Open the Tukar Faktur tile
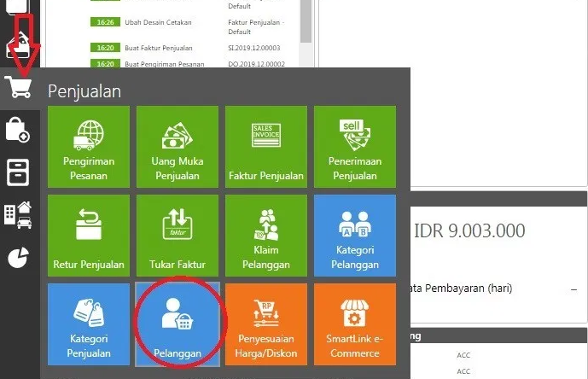 (178, 236)
